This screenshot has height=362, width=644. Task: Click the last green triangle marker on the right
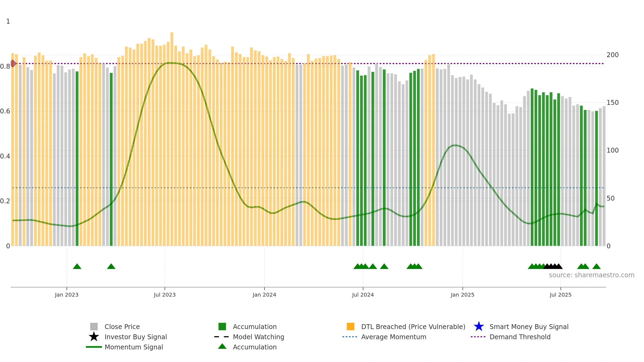[x=597, y=266]
